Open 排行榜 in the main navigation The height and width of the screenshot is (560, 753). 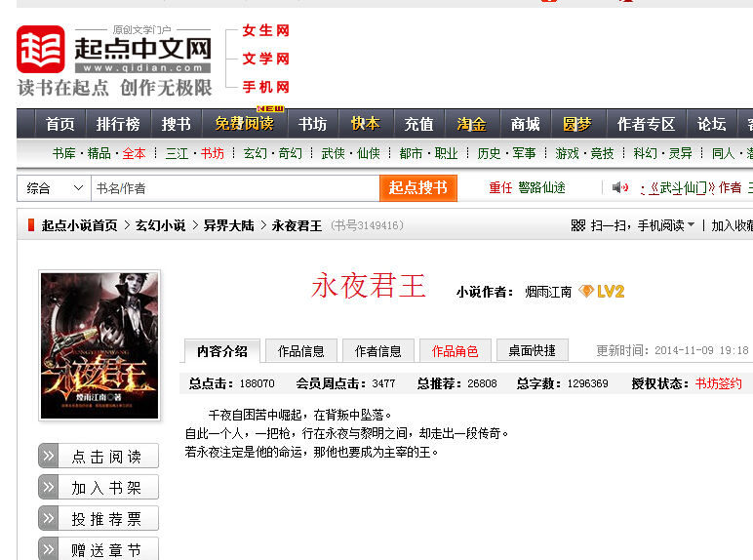coord(118,124)
